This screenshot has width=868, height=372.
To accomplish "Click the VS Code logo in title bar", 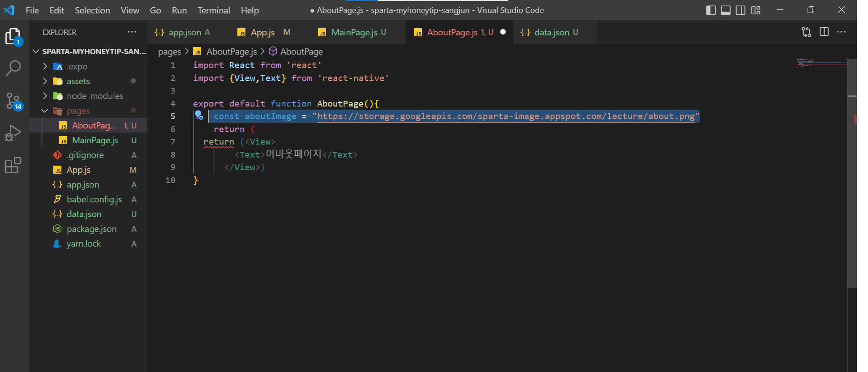I will (9, 10).
